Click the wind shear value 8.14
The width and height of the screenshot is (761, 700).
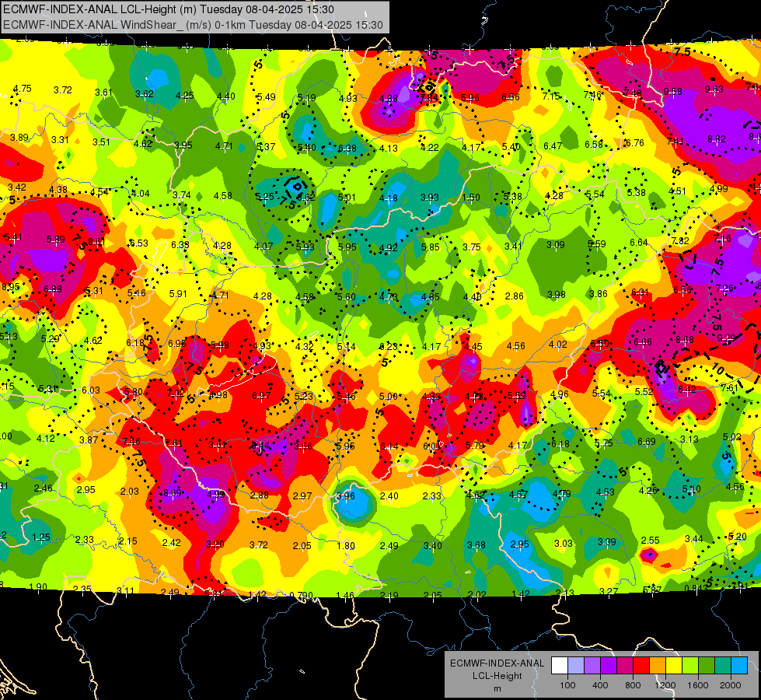(260, 444)
